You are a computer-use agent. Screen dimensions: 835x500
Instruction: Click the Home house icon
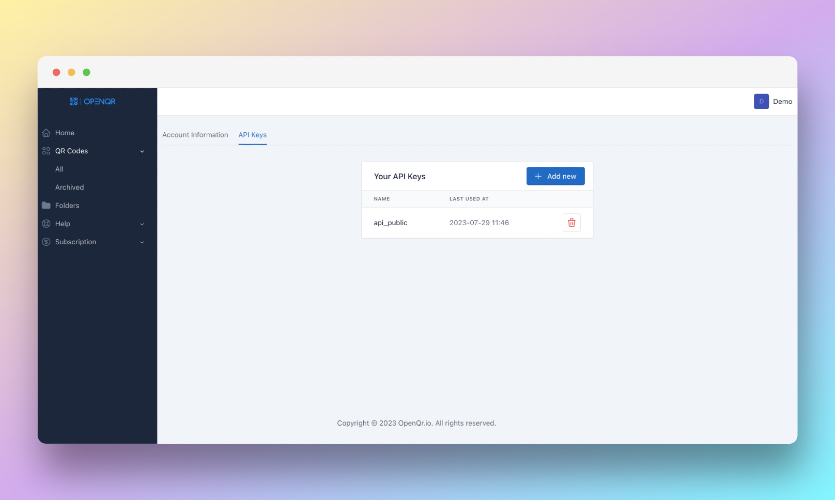pyautogui.click(x=46, y=133)
